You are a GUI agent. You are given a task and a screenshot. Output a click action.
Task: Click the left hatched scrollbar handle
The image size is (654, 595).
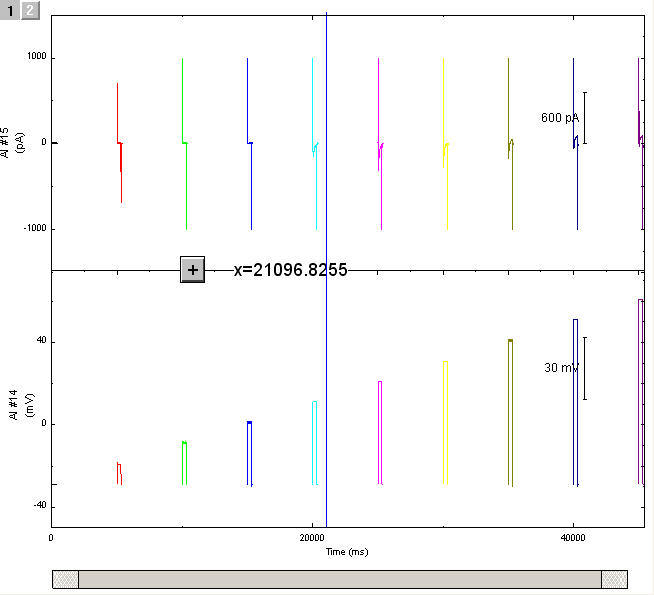click(x=65, y=579)
